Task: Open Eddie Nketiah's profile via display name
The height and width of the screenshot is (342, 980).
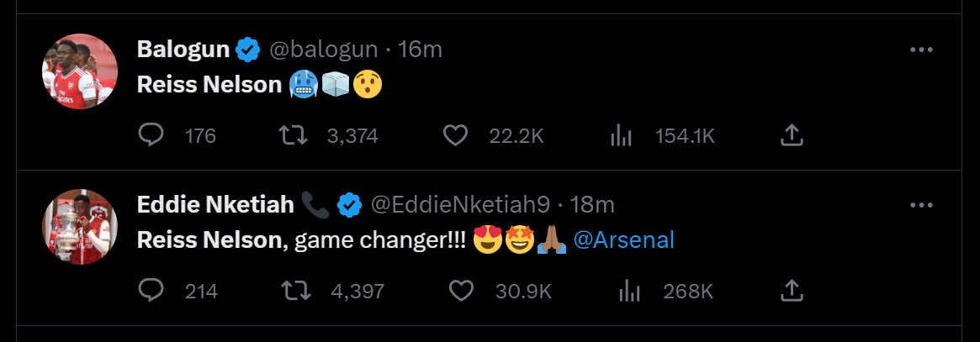Action: pyautogui.click(x=215, y=204)
